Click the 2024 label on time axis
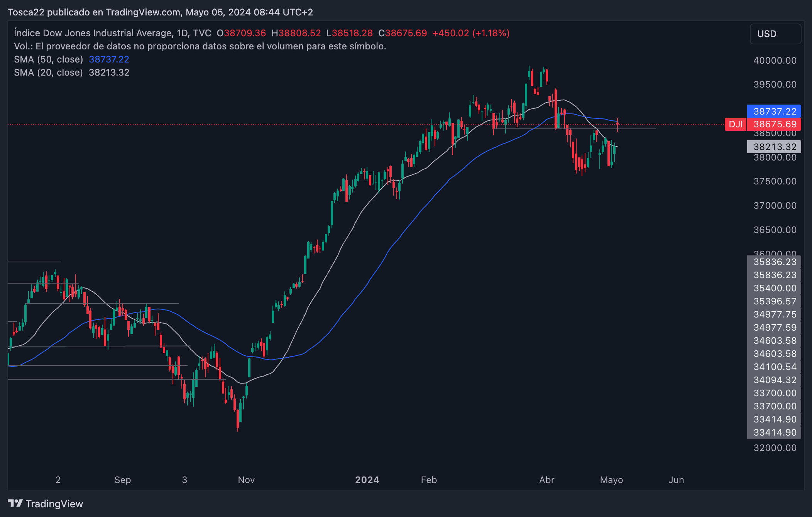The image size is (812, 517). click(367, 480)
